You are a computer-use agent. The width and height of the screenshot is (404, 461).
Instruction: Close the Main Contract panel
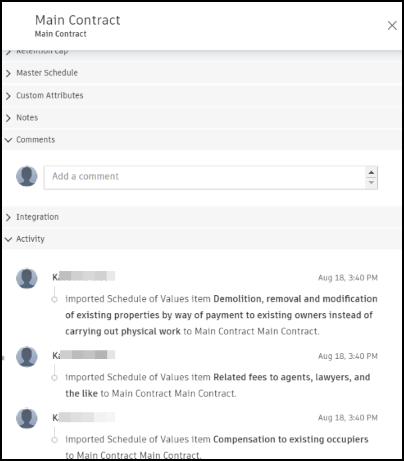pyautogui.click(x=392, y=25)
